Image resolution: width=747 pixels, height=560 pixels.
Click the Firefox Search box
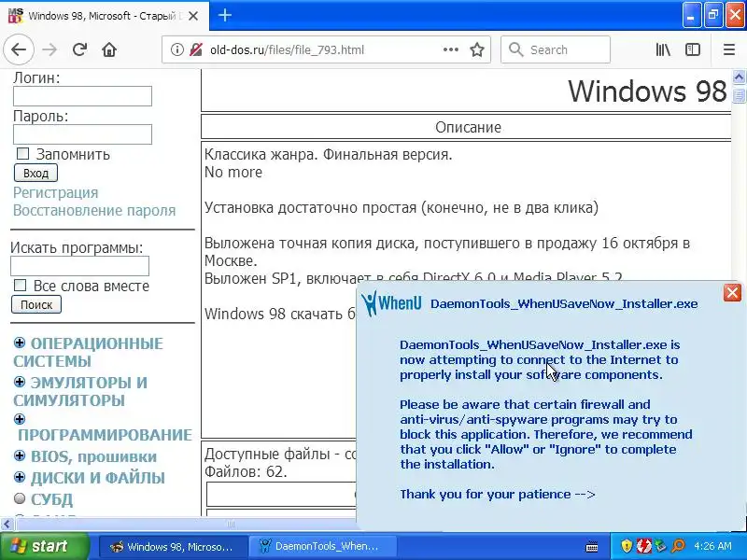click(556, 49)
